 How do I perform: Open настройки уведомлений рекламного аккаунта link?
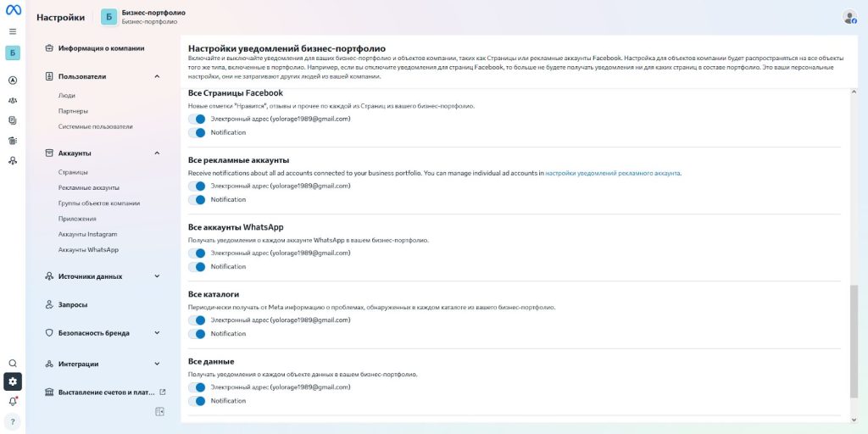coord(613,173)
